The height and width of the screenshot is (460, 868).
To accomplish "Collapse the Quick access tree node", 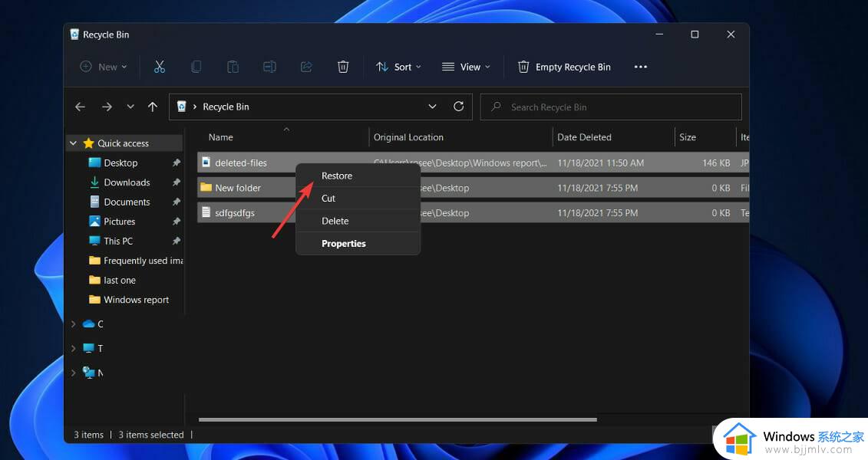I will coord(73,143).
